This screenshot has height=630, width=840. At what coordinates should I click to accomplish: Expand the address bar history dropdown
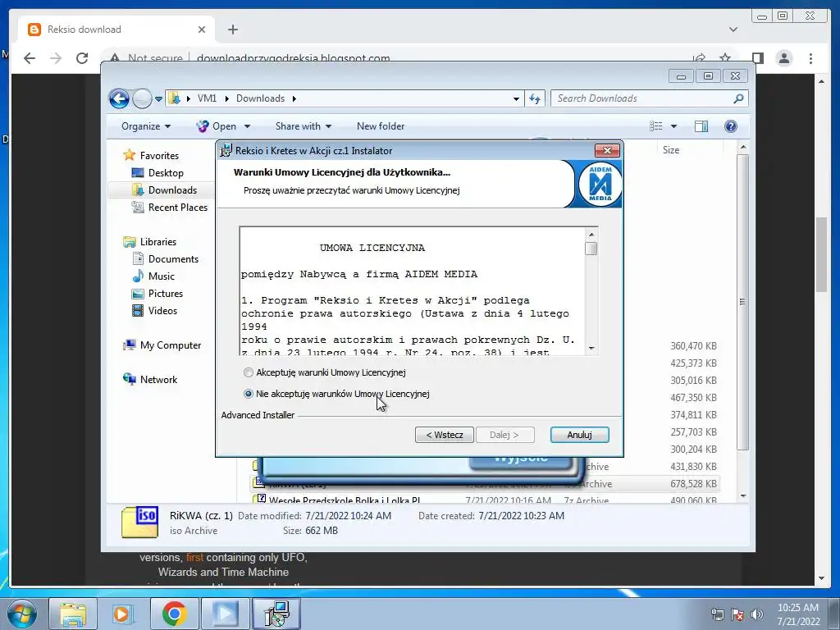pos(516,98)
